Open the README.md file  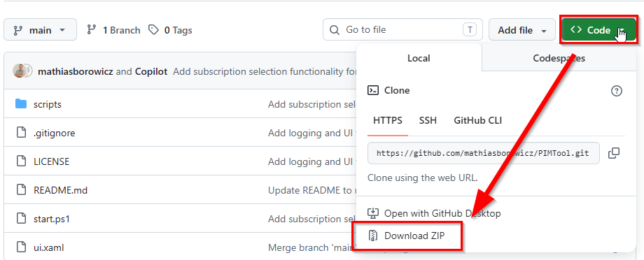[60, 190]
